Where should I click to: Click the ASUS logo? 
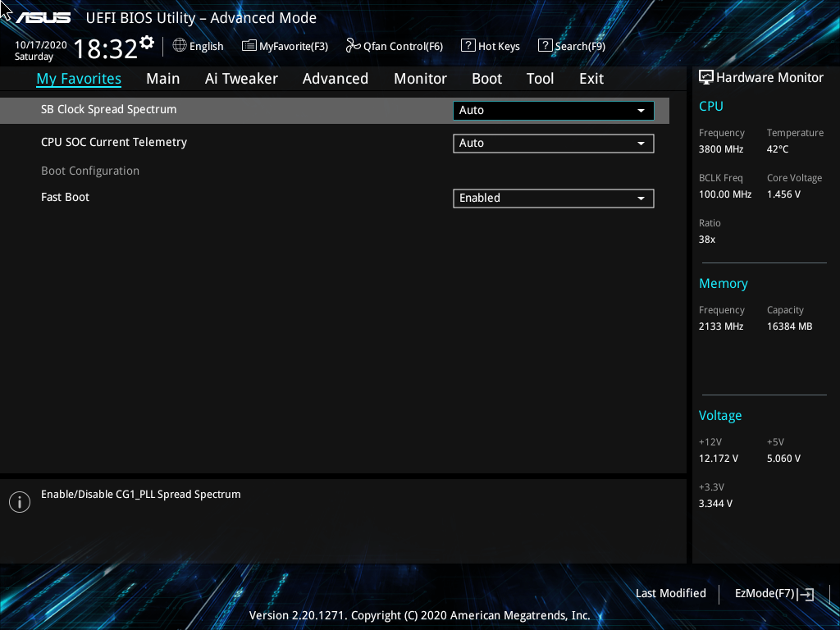point(43,18)
